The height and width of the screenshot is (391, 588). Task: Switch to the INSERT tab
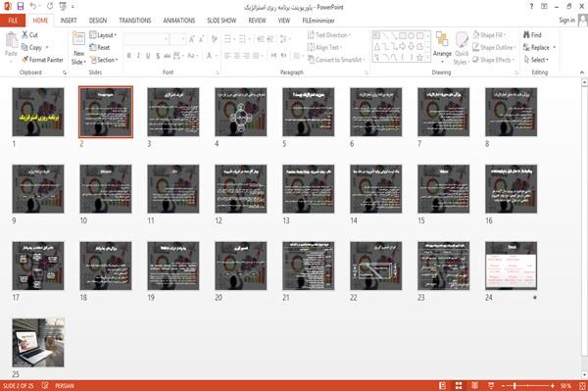click(x=69, y=21)
